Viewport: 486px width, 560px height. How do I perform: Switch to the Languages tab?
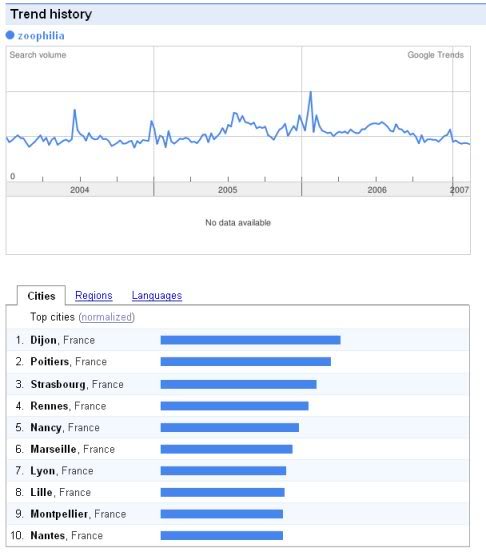click(x=157, y=295)
